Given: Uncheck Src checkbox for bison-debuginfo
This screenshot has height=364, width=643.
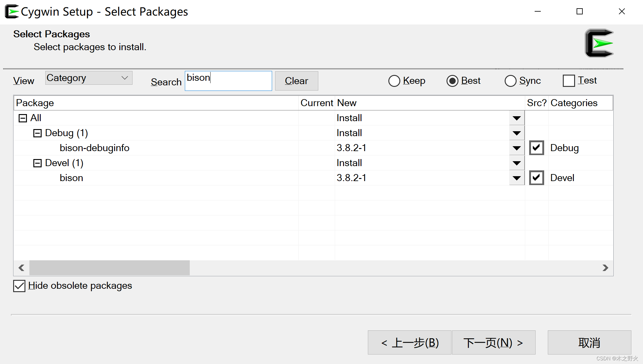Looking at the screenshot, I should (536, 148).
